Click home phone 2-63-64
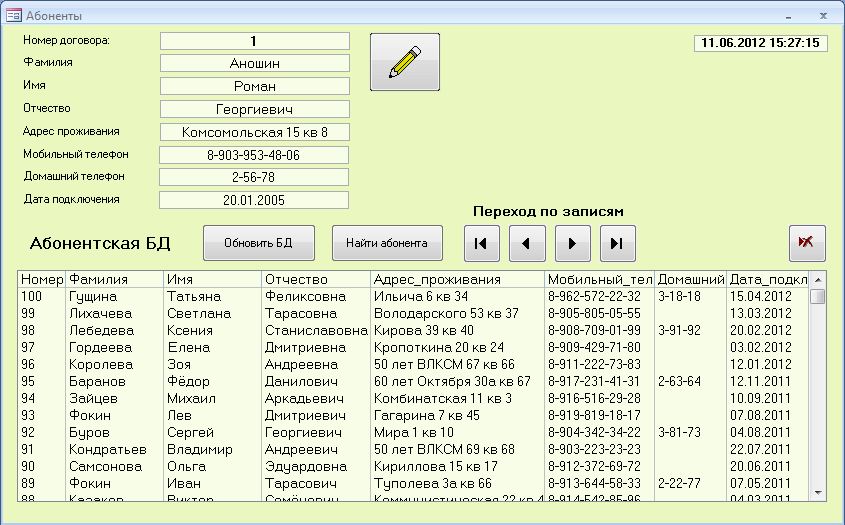845x525 pixels. click(x=679, y=382)
